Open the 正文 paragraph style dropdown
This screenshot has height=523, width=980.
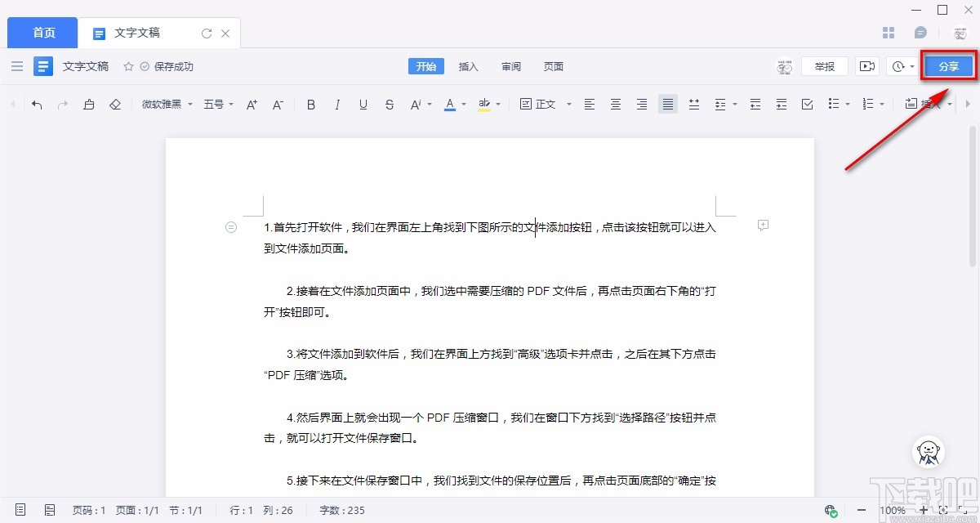546,105
